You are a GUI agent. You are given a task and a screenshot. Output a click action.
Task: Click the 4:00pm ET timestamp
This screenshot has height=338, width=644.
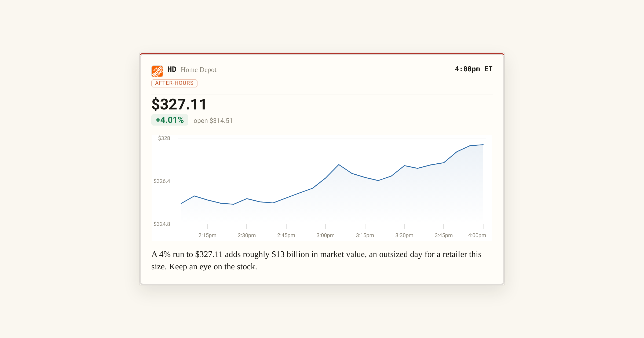(474, 69)
